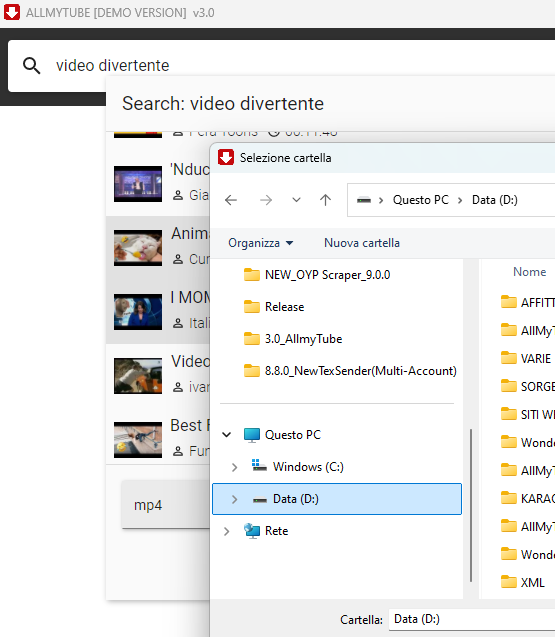Open the breadcrumb chevron after Questo PC
This screenshot has height=637, width=555.
click(x=460, y=200)
